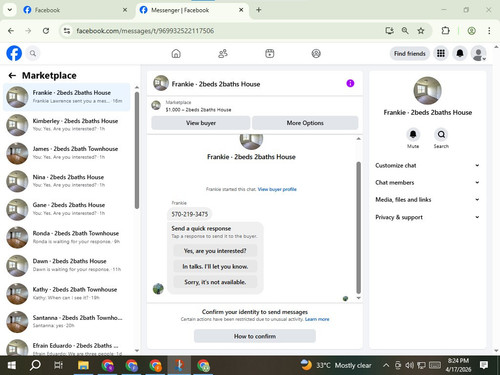The image size is (500, 375).
Task: Expand Media, files and links section
Action: point(427,200)
